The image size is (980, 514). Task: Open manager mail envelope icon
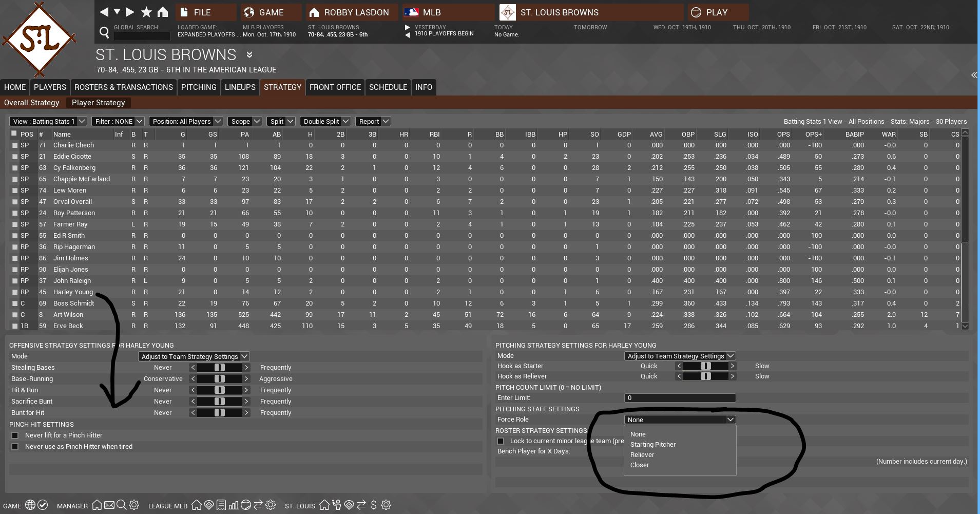(x=109, y=505)
